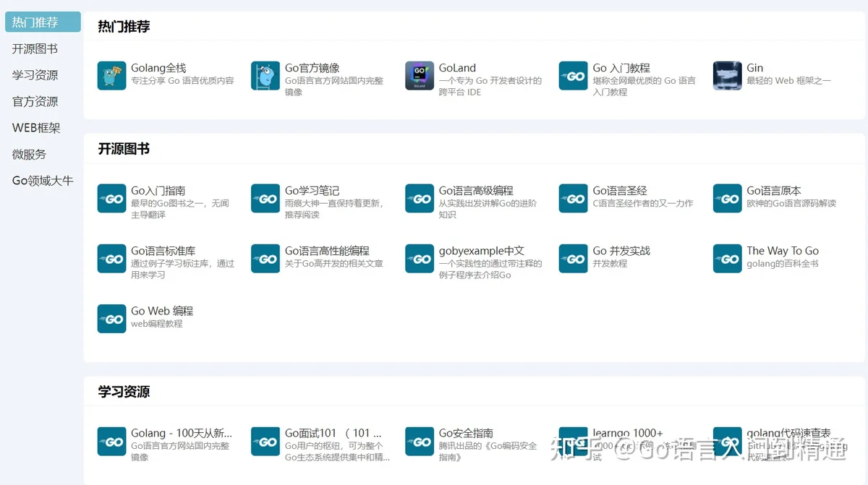Click the Go logo beside Go语言圣经
The image size is (868, 485).
click(574, 199)
